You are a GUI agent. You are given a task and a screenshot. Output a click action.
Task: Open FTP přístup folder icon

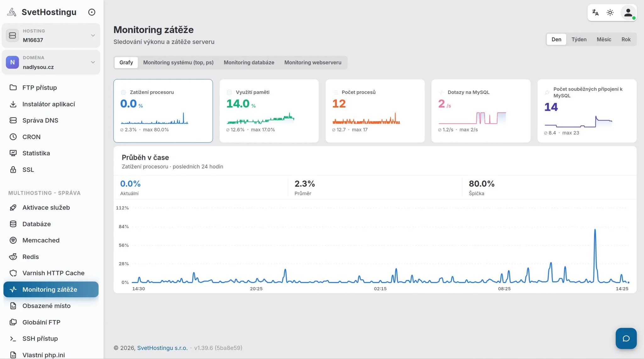(x=13, y=87)
